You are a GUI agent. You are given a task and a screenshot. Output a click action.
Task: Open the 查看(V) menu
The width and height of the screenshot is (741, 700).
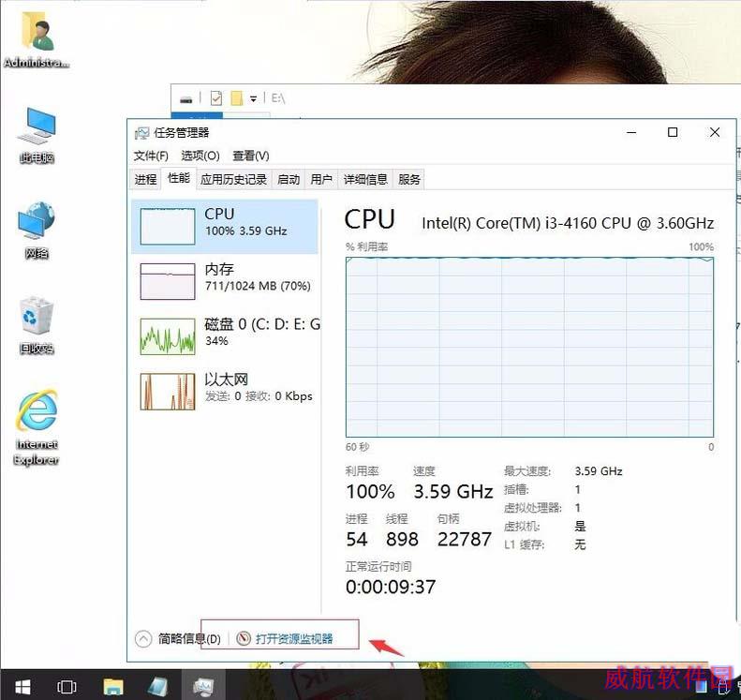[251, 156]
